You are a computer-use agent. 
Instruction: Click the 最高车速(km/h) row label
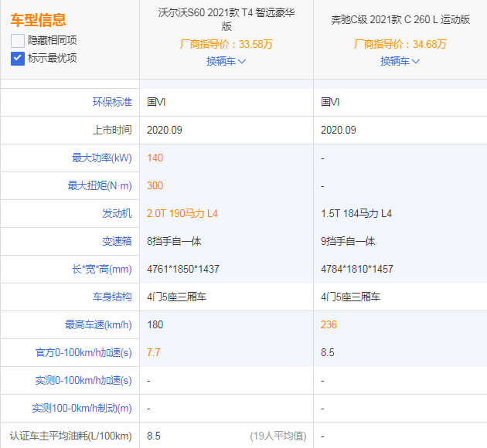point(98,324)
